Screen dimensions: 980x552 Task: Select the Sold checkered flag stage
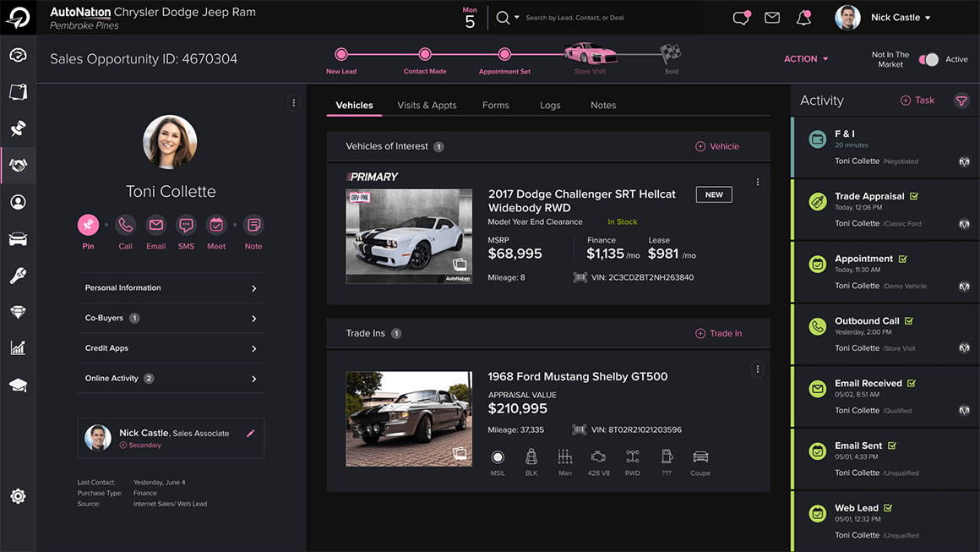pos(671,54)
